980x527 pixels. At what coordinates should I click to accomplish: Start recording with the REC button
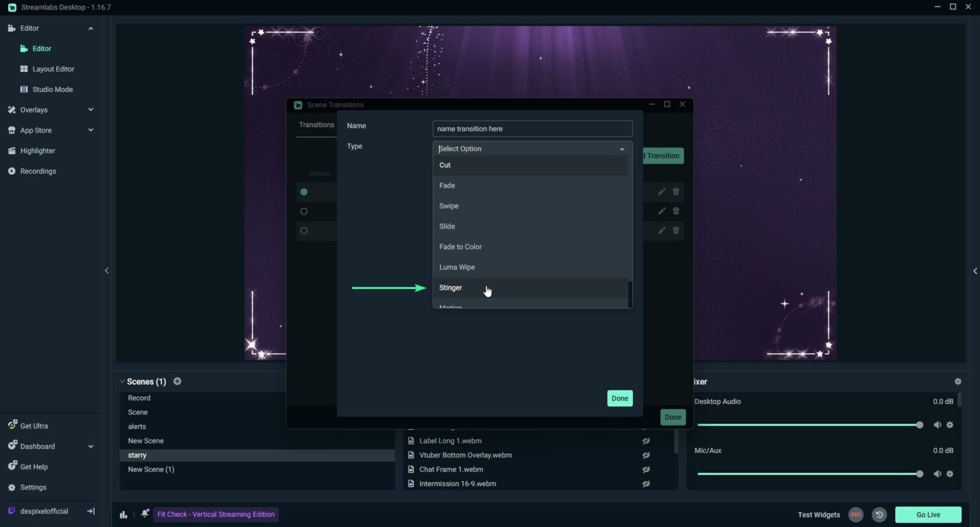856,514
